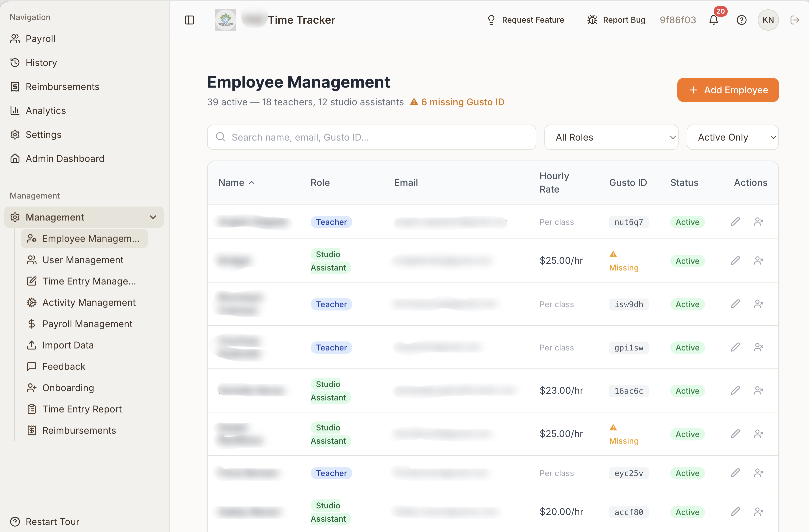Click the Gusto ID column header
The height and width of the screenshot is (532, 809).
click(628, 183)
